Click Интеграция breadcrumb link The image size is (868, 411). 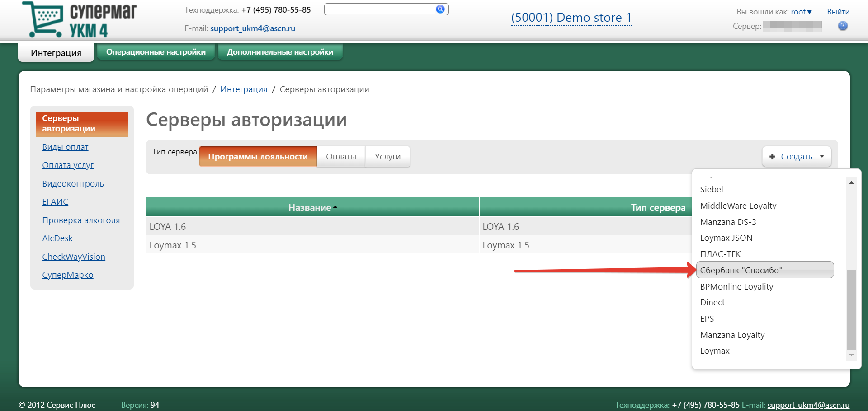point(244,89)
